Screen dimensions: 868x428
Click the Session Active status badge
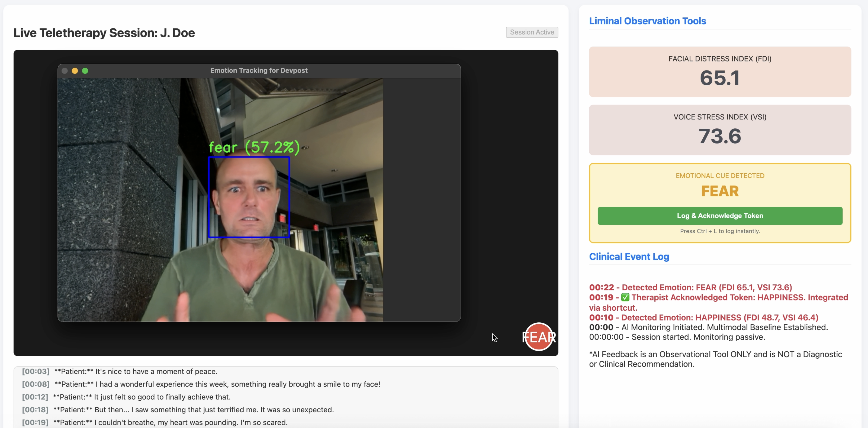click(x=532, y=32)
